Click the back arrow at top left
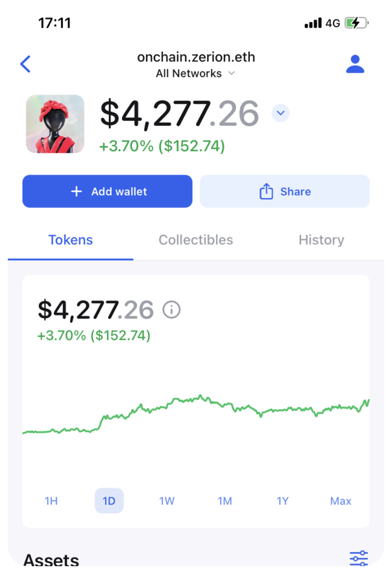The height and width of the screenshot is (574, 392). coord(26,64)
